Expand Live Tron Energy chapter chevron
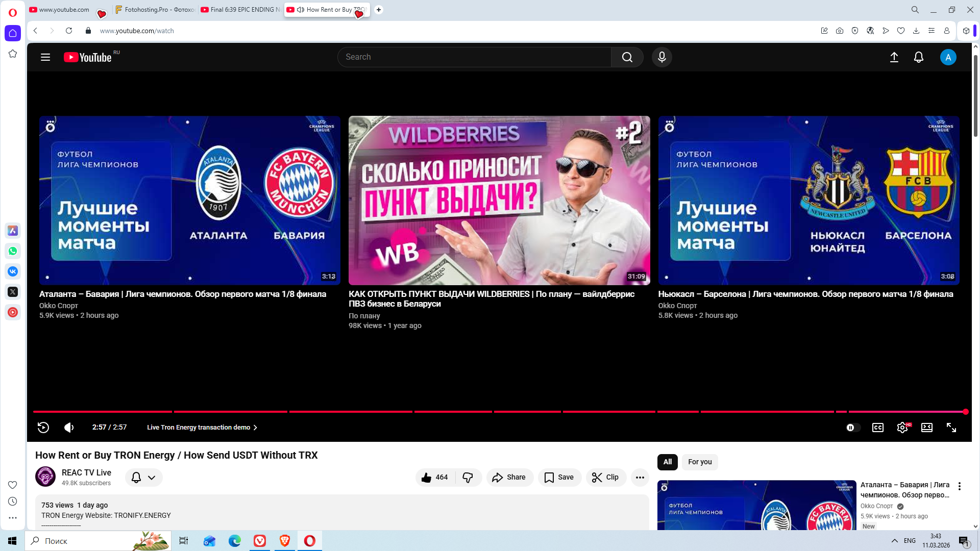Screen dimensions: 980x551 [x=255, y=428]
